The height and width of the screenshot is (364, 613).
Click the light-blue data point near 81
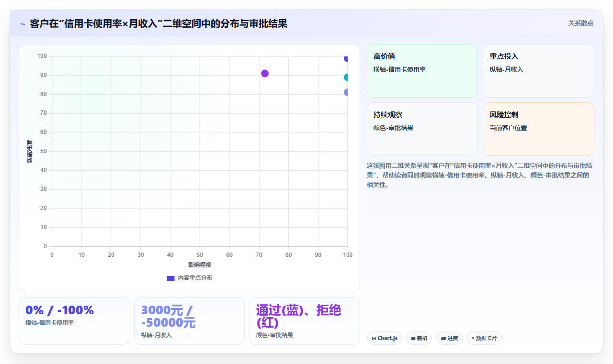tap(347, 92)
